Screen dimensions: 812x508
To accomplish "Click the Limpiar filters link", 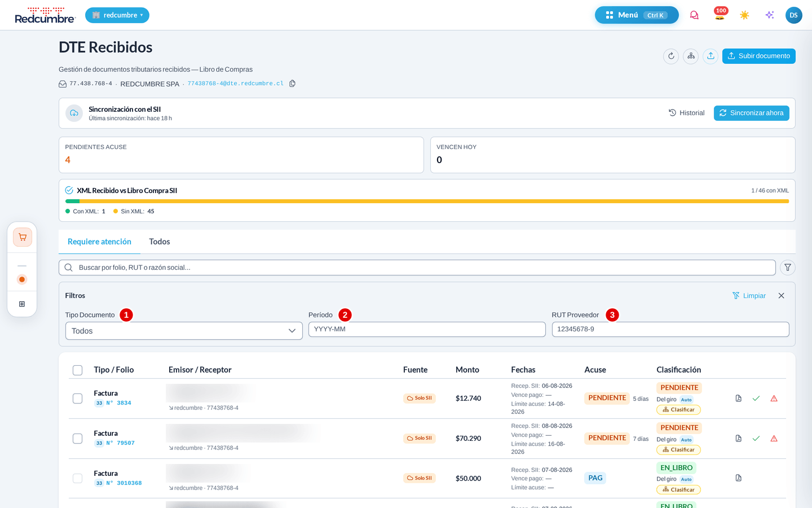I will click(x=749, y=296).
